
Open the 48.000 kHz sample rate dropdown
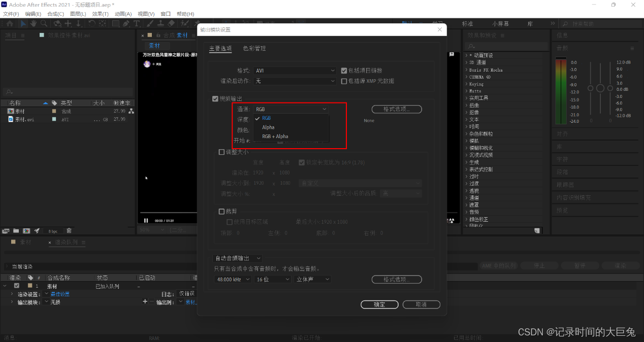pyautogui.click(x=233, y=279)
